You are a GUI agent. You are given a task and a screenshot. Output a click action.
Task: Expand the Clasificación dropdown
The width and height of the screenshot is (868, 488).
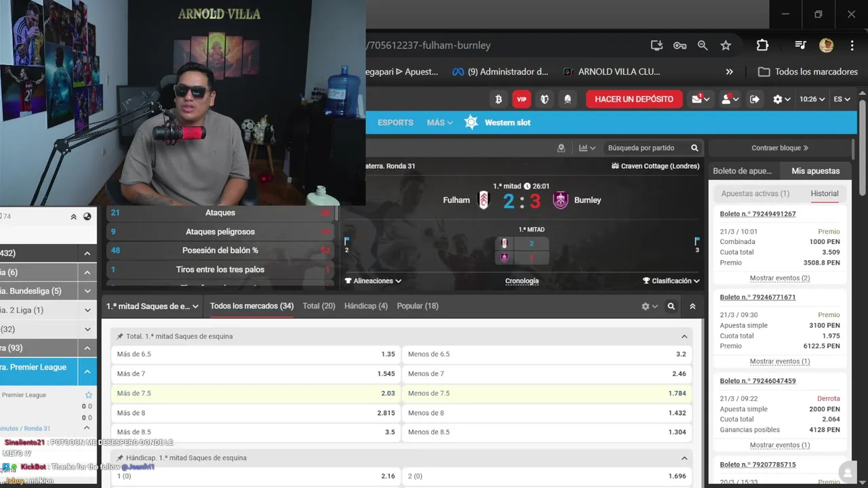click(x=671, y=281)
